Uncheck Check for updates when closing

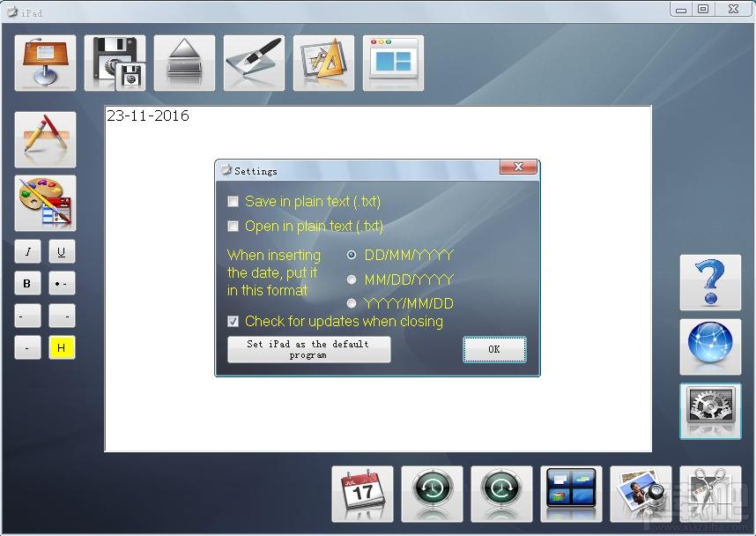point(233,321)
